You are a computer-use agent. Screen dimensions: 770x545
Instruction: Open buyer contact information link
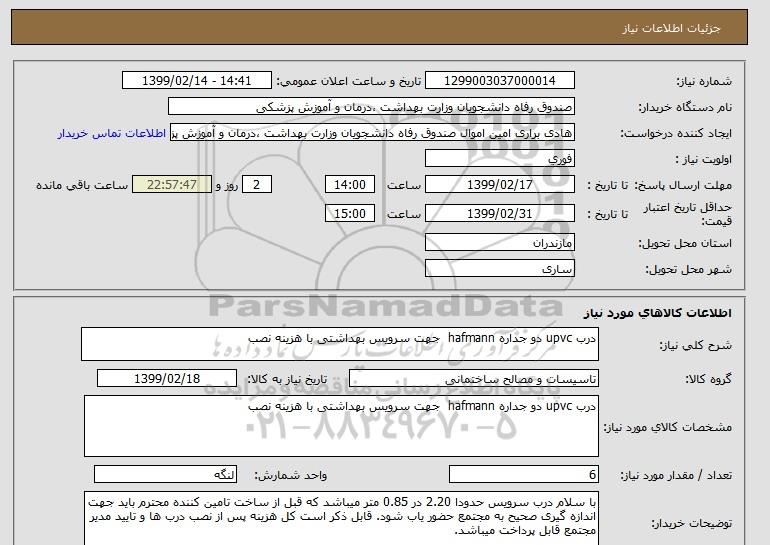(x=111, y=134)
